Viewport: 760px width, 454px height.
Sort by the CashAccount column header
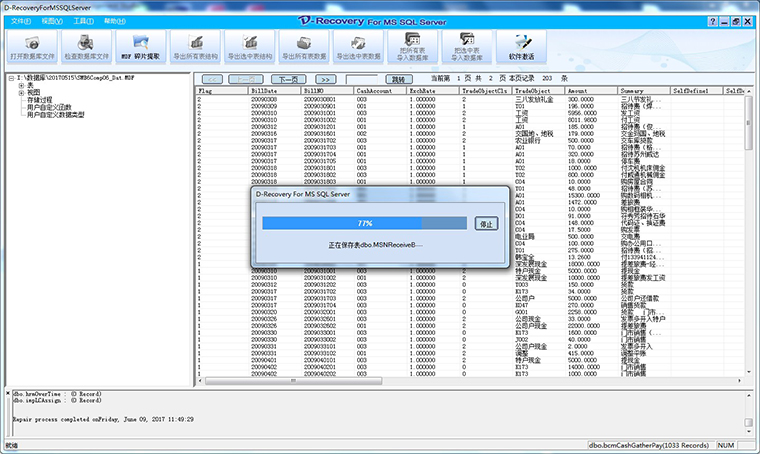[380, 91]
